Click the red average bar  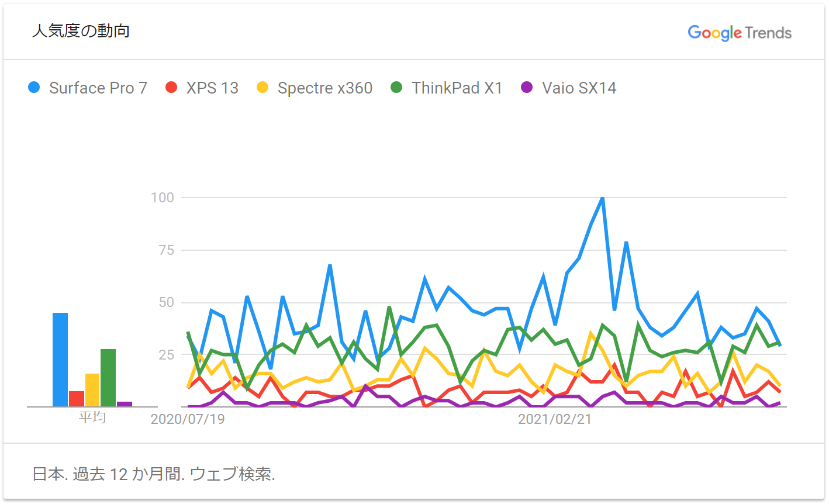pyautogui.click(x=77, y=399)
